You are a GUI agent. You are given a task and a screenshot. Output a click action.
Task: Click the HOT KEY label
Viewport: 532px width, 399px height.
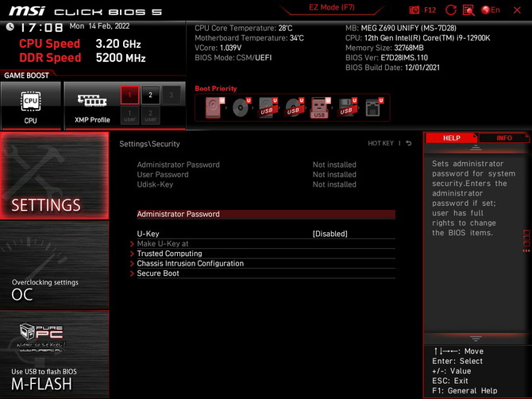coord(380,143)
